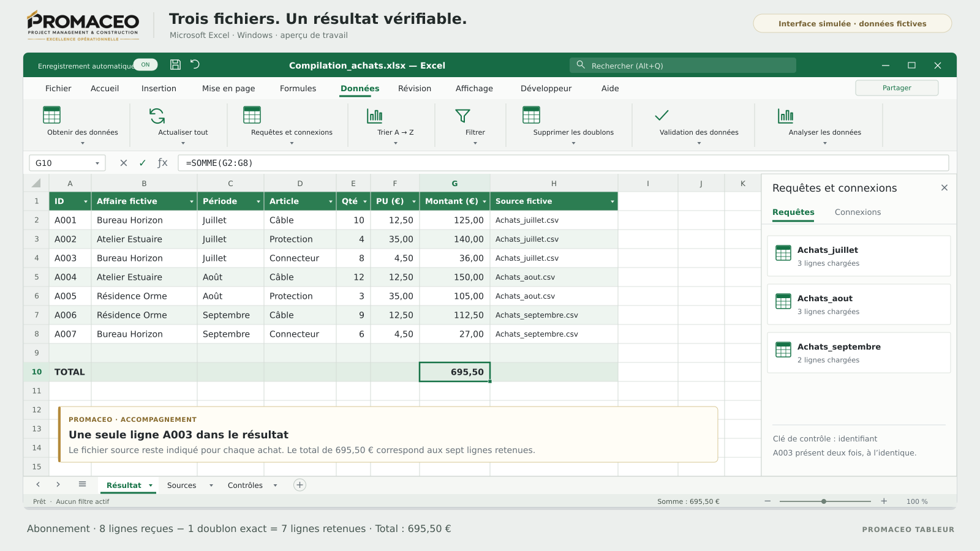980x551 pixels.
Task: Click Achats_juillet query table icon
Action: pos(783,253)
